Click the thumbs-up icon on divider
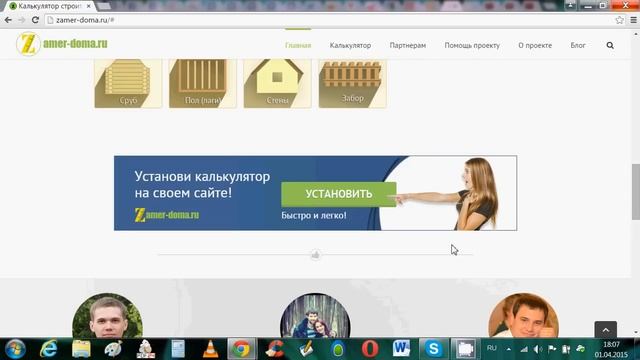 316,255
